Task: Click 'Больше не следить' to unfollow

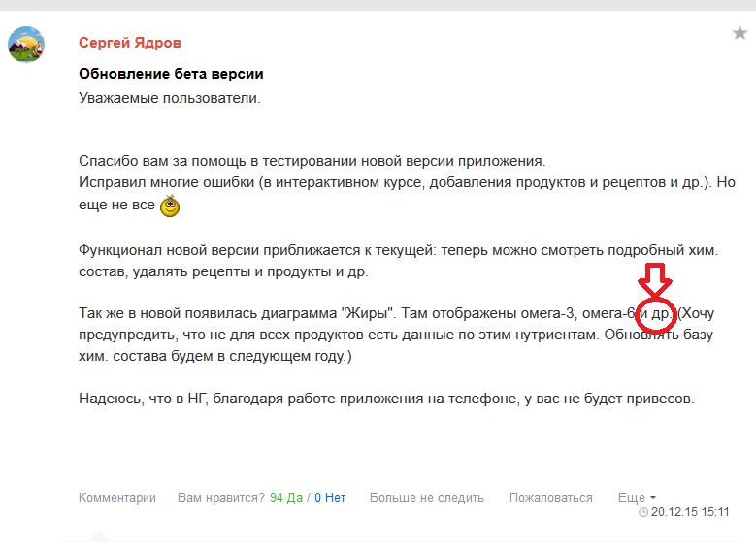Action: pos(426,498)
